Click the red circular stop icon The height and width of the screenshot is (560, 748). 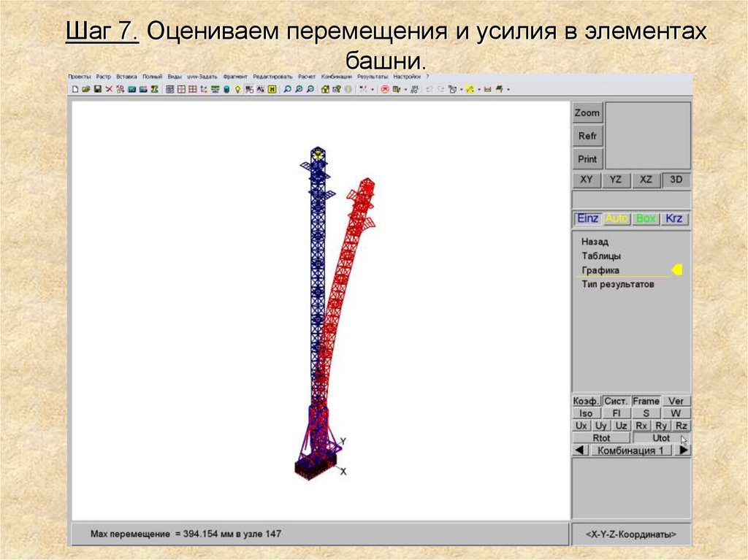pyautogui.click(x=385, y=89)
